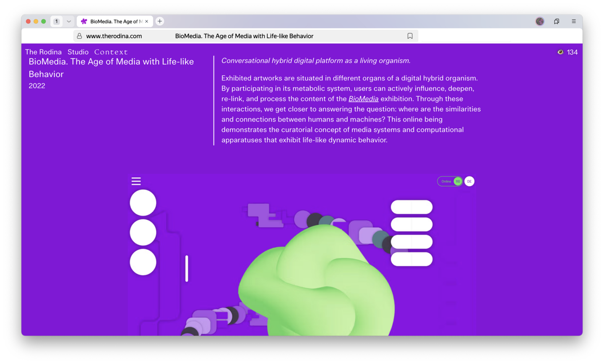Click the eye icon beside 134
Screen dimensions: 604x364
coord(560,52)
